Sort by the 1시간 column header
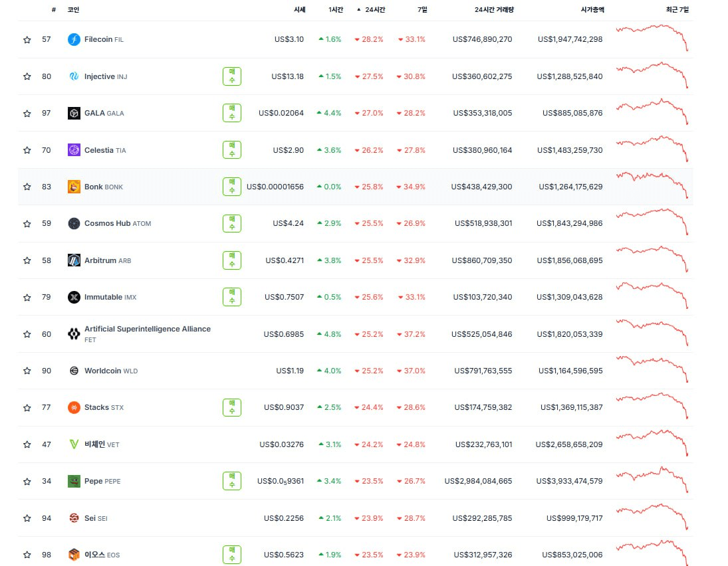This screenshot has height=566, width=728. tap(336, 10)
